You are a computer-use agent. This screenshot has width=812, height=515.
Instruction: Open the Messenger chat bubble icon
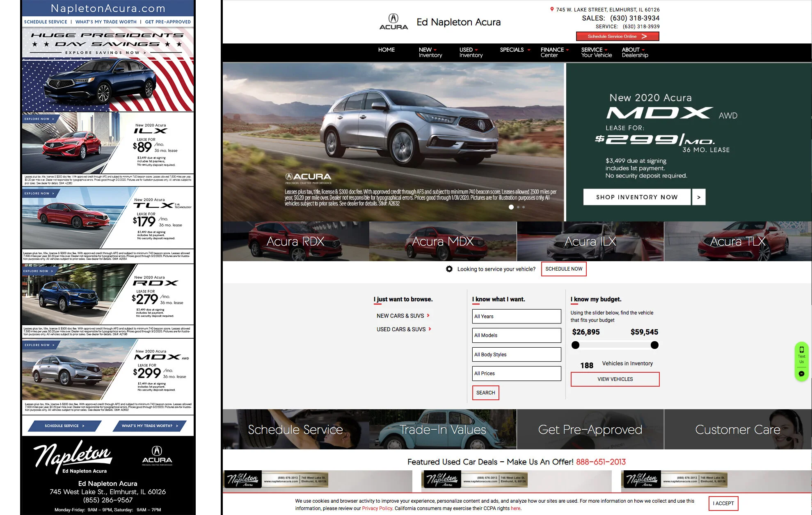coord(801,374)
